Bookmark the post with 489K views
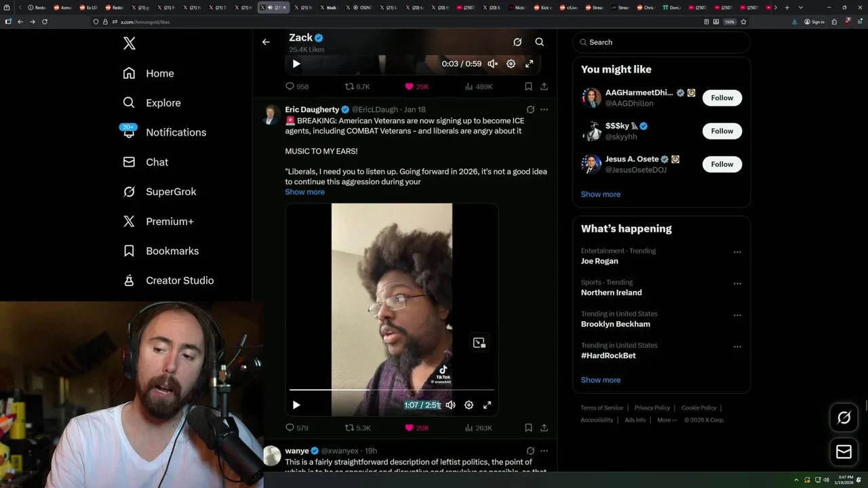Viewport: 868px width, 488px height. [x=528, y=87]
